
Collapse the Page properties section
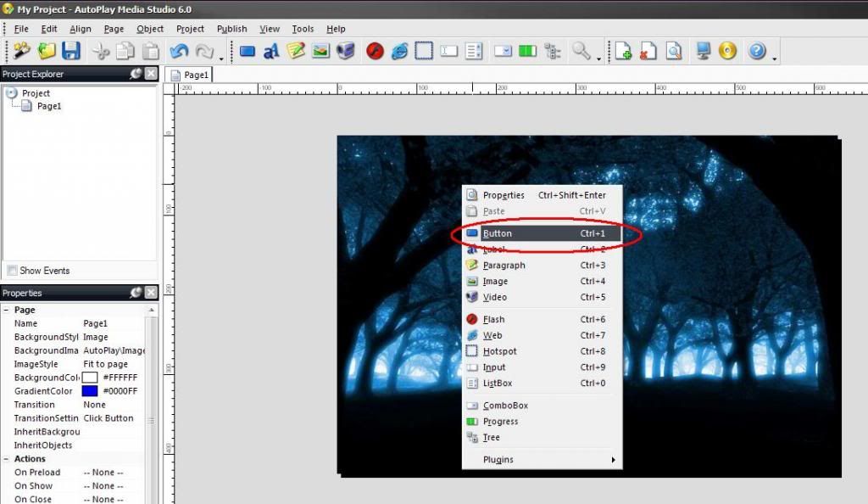tap(7, 310)
